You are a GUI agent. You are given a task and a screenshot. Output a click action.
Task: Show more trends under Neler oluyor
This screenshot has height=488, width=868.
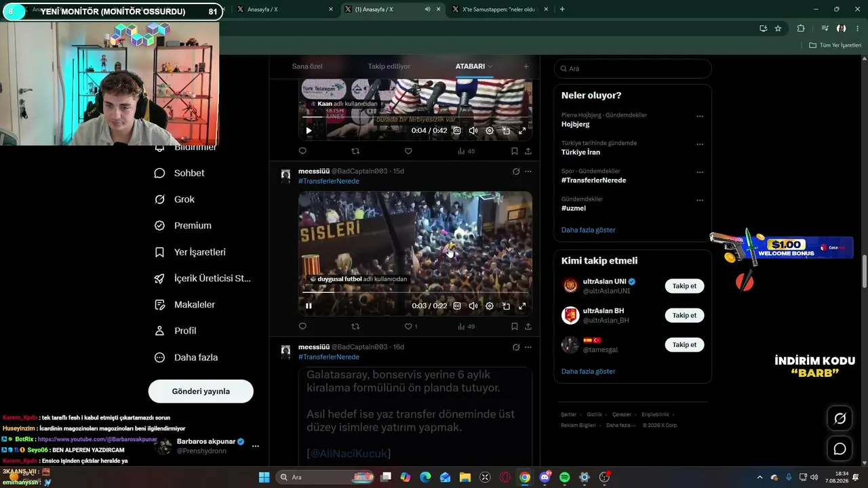tap(588, 230)
